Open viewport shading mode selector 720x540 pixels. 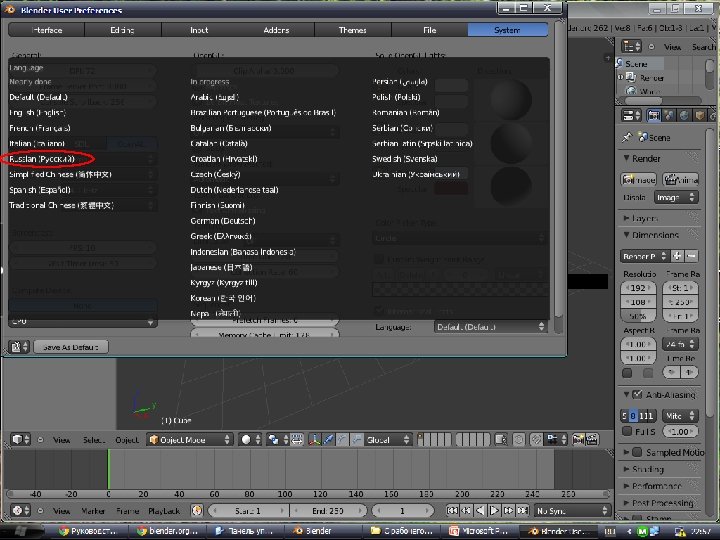pyautogui.click(x=251, y=440)
